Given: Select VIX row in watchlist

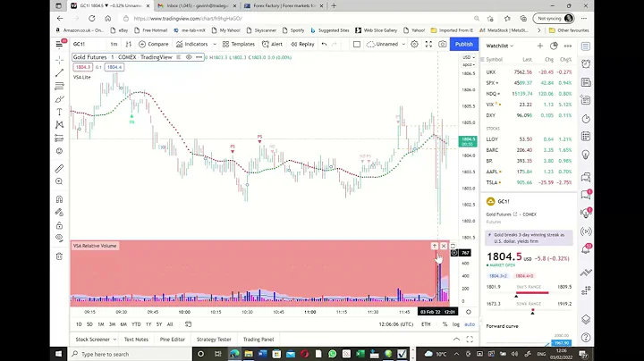Looking at the screenshot, I should coord(529,105).
